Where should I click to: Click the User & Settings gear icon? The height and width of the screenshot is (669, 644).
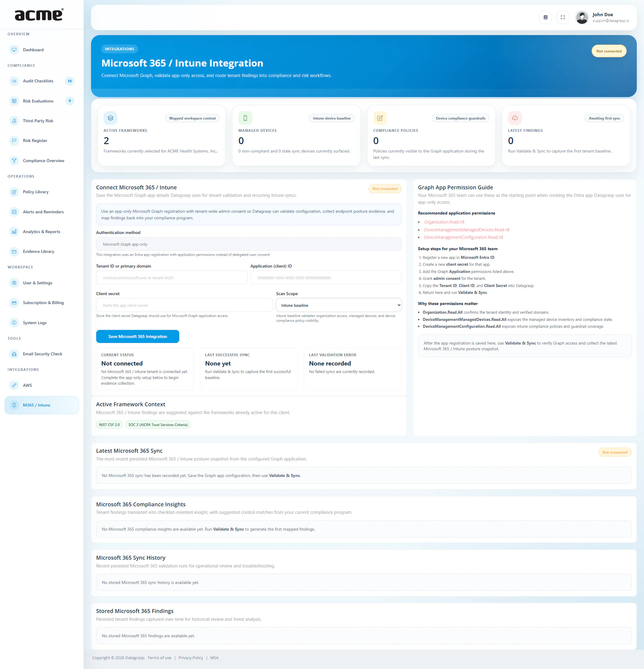(14, 283)
